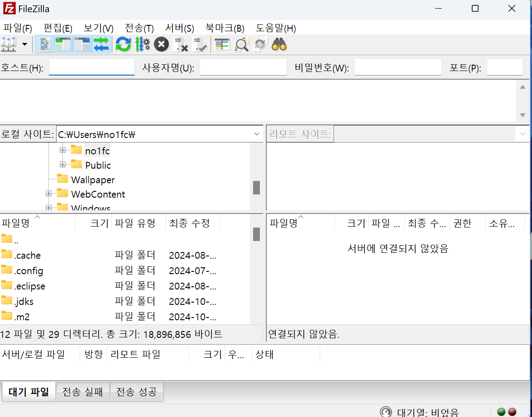Select the .eclipse folder row
This screenshot has height=417, width=532.
click(125, 286)
